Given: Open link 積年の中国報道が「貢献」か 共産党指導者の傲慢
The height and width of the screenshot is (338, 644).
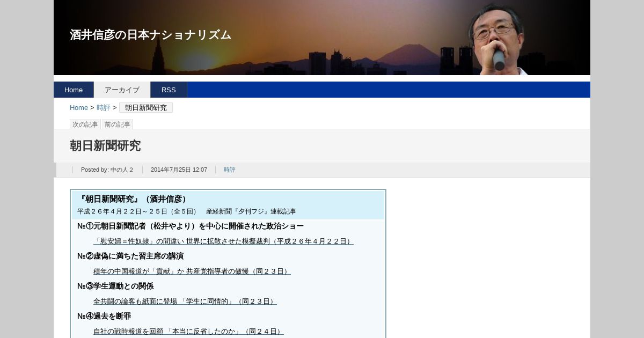Looking at the screenshot, I should tap(192, 271).
